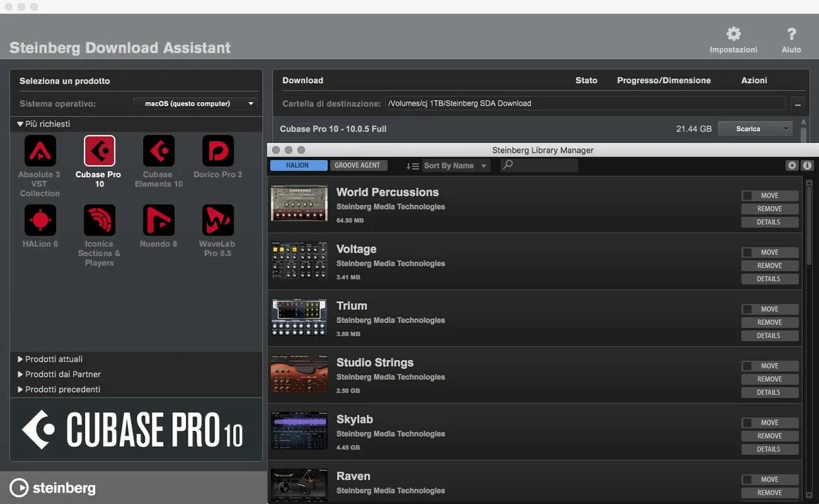
Task: Remove the Voltage library
Action: (770, 265)
